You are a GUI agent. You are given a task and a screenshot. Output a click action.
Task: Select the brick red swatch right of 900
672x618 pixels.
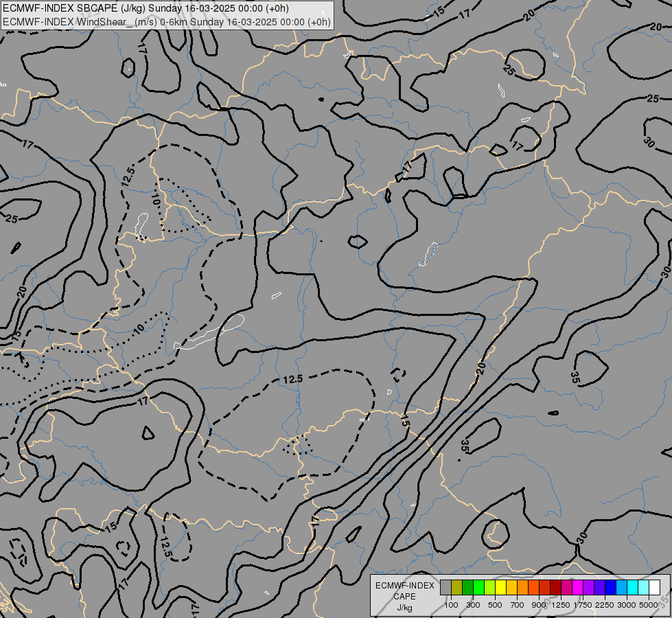coord(545,587)
